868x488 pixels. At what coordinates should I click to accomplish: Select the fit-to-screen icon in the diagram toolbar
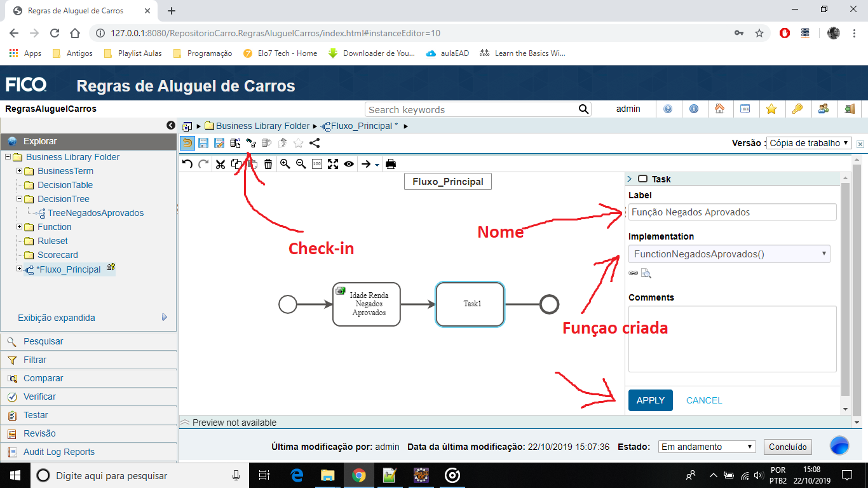[x=332, y=164]
